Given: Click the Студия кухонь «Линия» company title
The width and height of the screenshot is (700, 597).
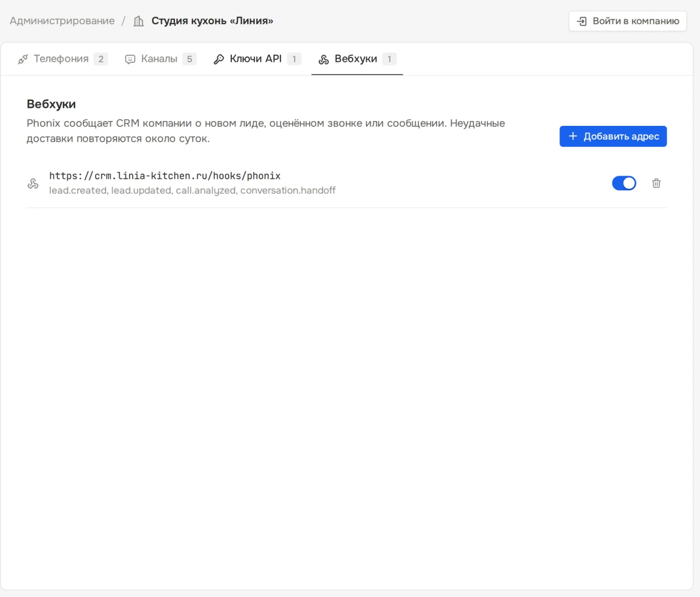Looking at the screenshot, I should (212, 21).
